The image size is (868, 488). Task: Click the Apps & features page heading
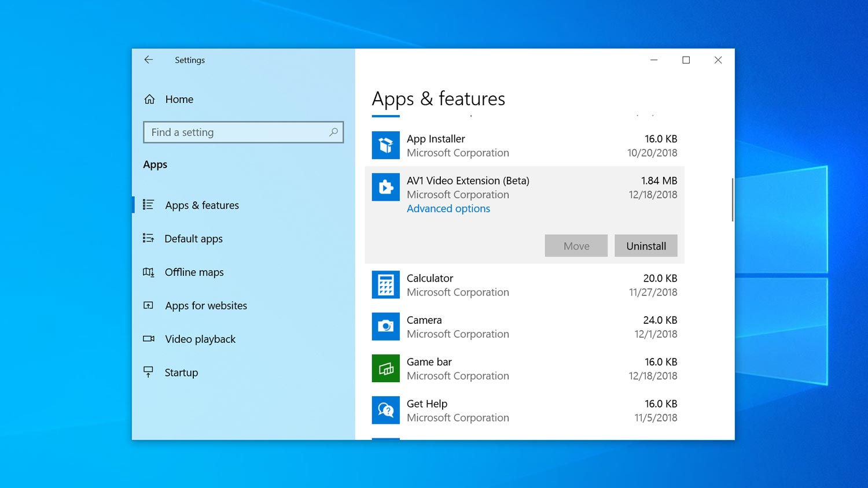[x=439, y=99]
